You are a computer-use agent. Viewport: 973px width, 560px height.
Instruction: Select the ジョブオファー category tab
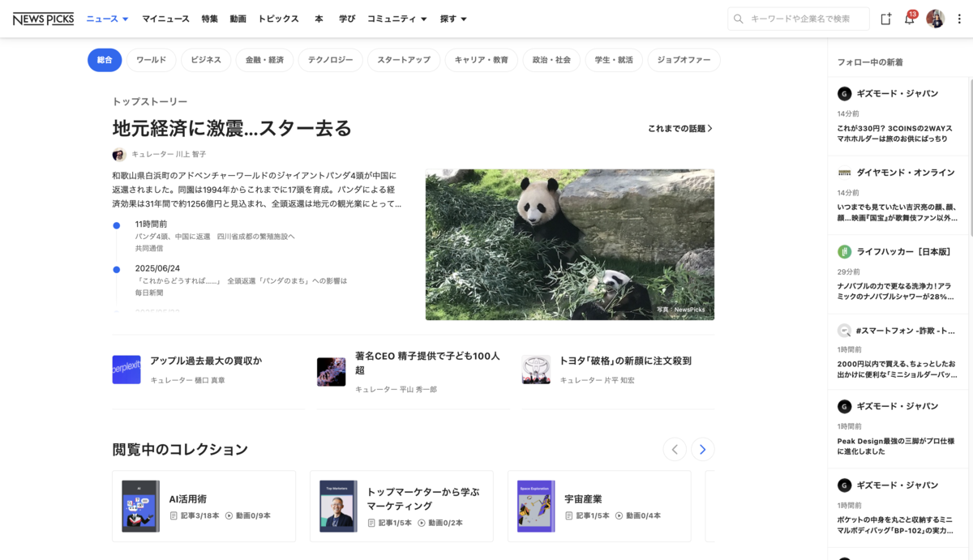click(684, 60)
